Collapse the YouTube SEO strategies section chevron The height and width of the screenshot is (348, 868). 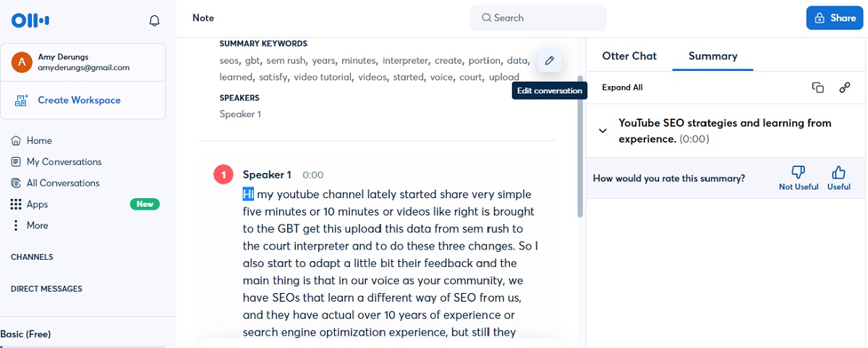tap(602, 131)
